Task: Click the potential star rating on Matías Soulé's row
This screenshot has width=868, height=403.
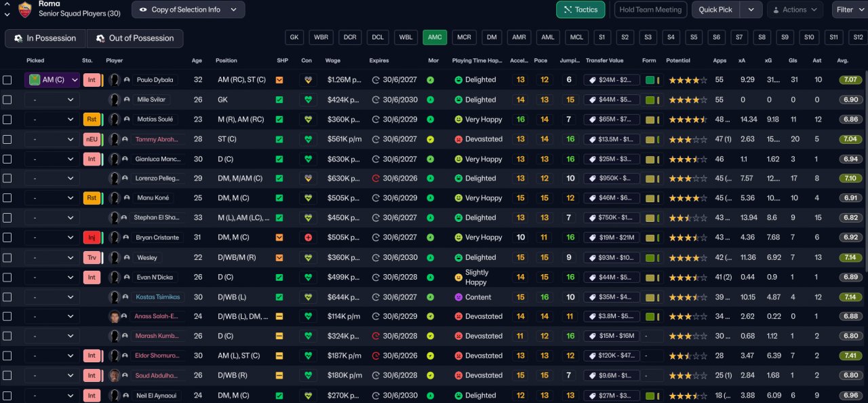Action: point(688,119)
